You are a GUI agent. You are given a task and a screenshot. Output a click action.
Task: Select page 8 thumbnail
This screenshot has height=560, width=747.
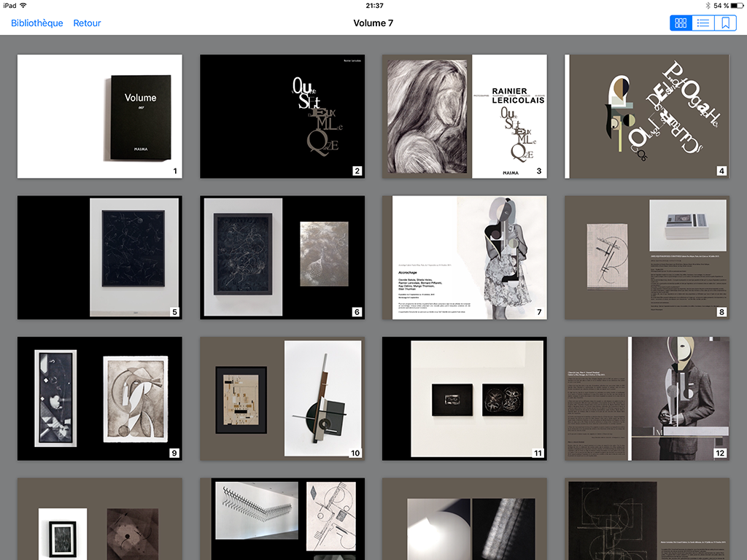coord(647,257)
